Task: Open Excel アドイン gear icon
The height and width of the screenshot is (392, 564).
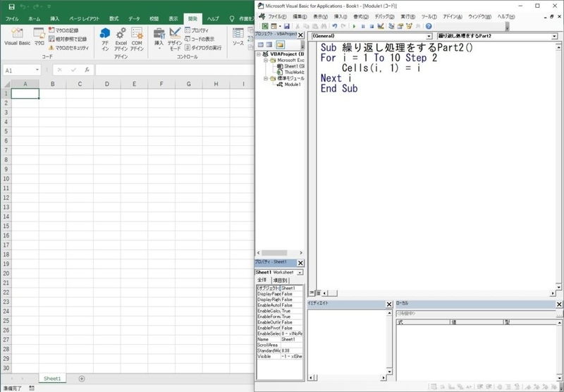Action: pyautogui.click(x=121, y=39)
